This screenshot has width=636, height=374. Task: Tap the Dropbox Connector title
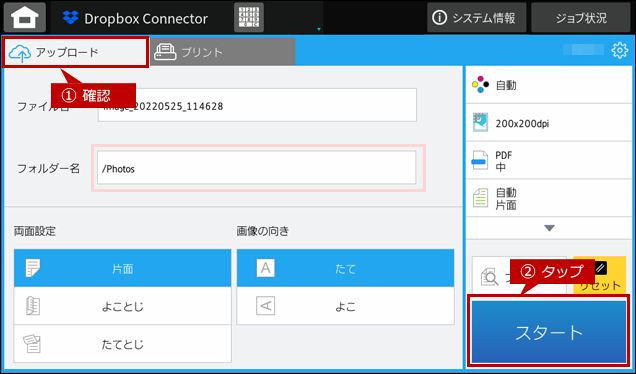[146, 19]
